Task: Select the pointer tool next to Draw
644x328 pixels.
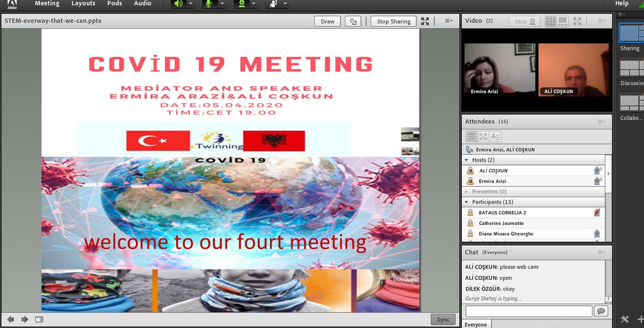Action: (x=353, y=21)
